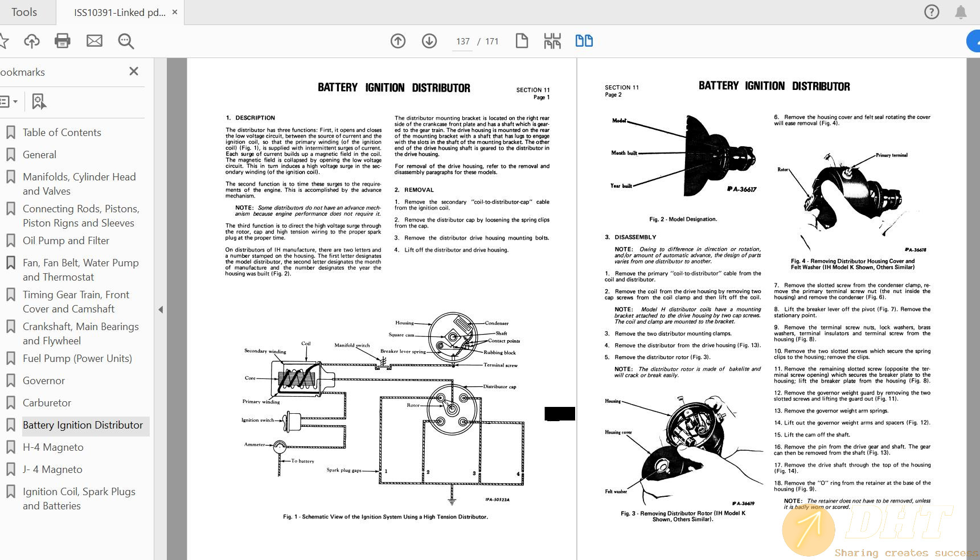Switch to the Tools tab

click(24, 12)
